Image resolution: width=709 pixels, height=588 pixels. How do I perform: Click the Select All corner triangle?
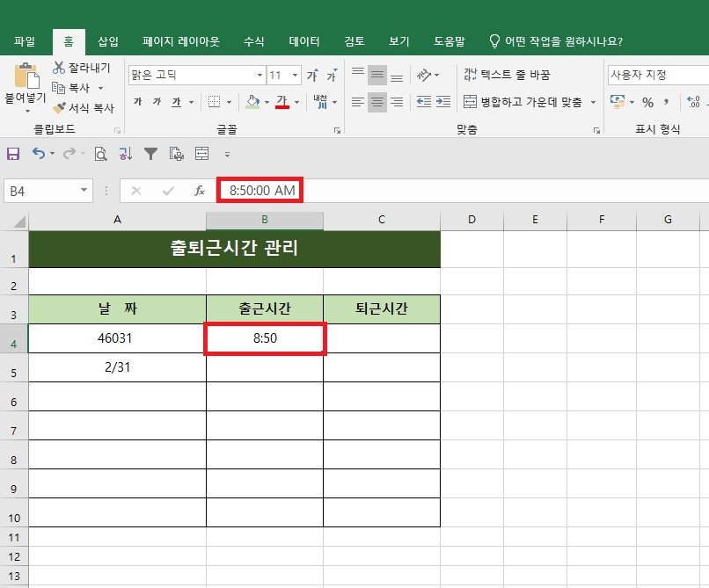[19, 221]
